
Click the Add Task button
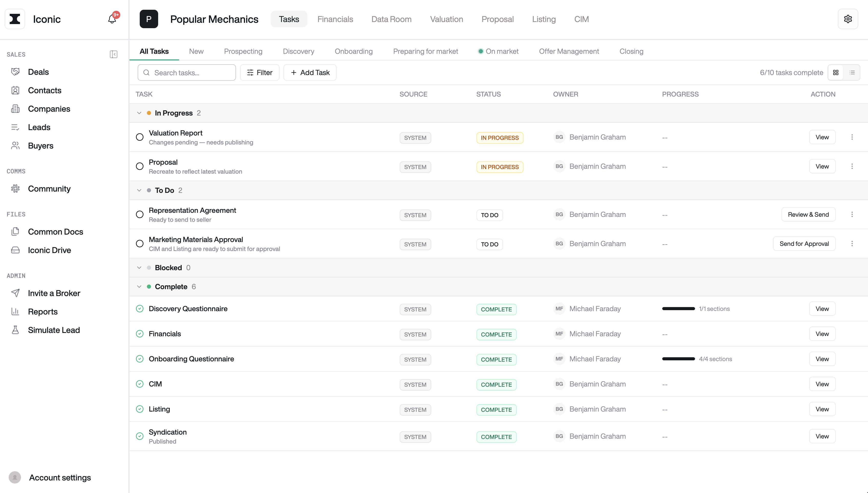pos(310,72)
